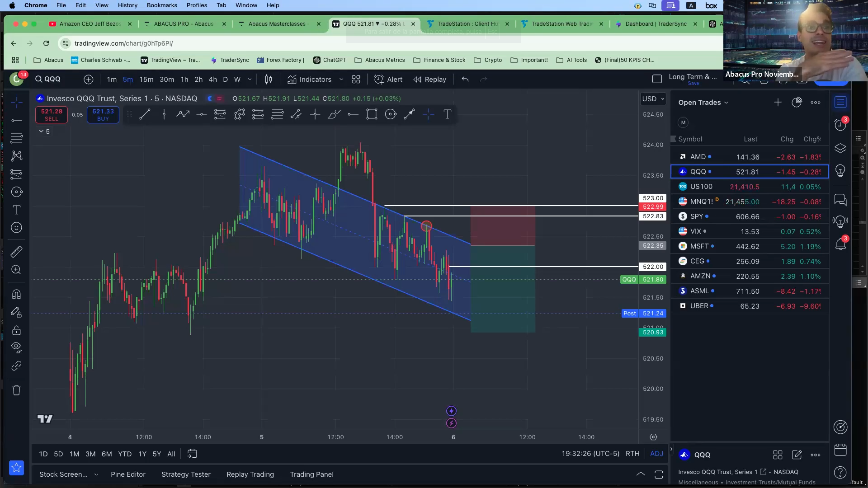Open the Pine Editor tab
Screen dimensions: 868x488
[x=128, y=474]
